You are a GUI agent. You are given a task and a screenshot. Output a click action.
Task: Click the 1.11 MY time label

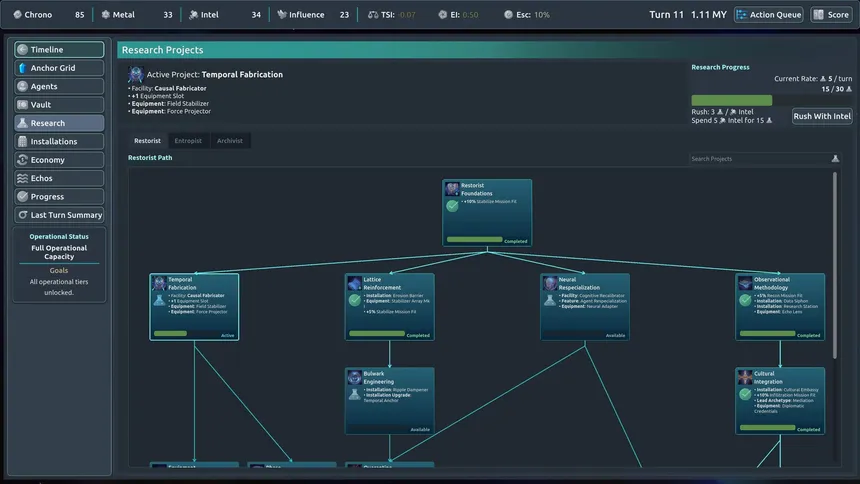709,15
